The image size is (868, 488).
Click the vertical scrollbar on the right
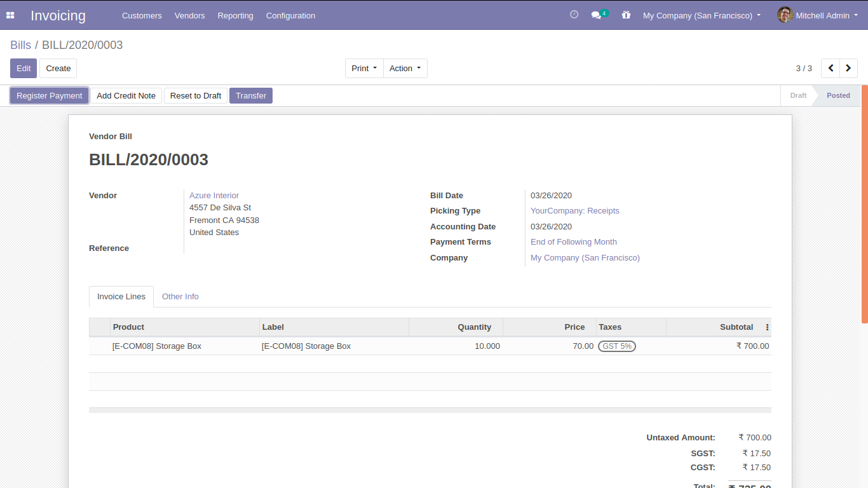click(864, 203)
